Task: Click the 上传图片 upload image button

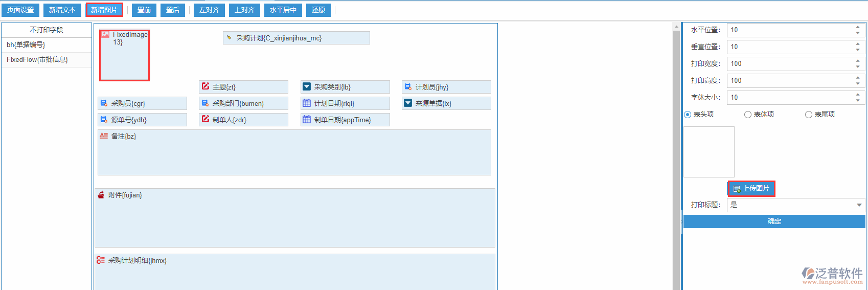Action: [x=751, y=189]
